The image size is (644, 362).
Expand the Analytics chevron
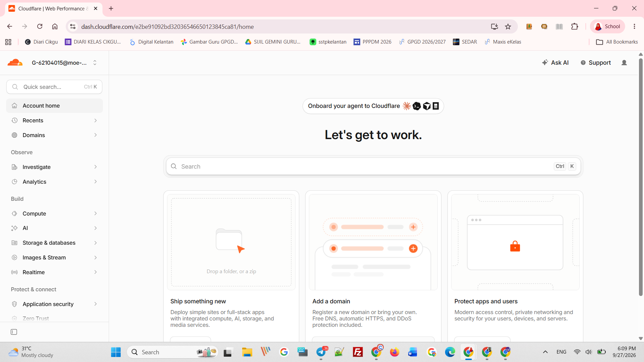point(96,182)
